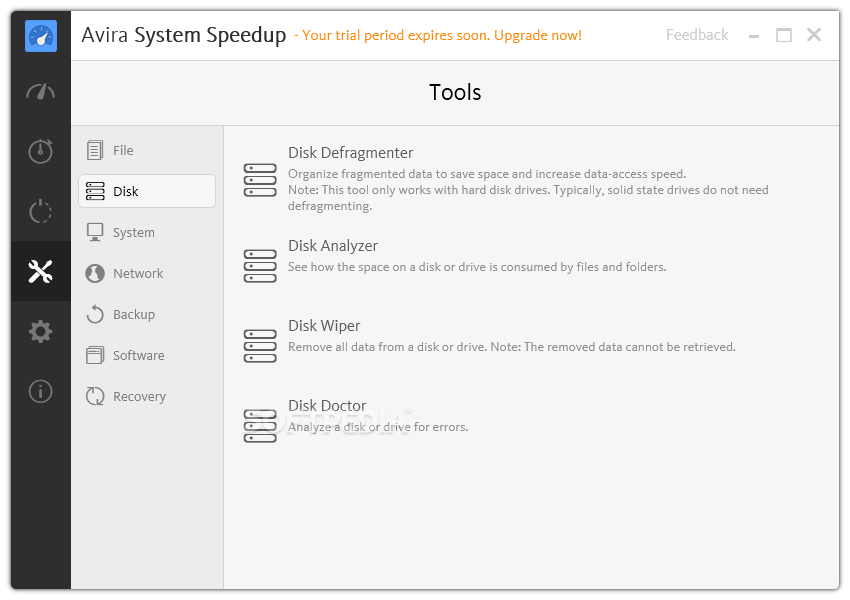Open the power-saving section in the sidebar
The image size is (850, 600).
tap(41, 211)
